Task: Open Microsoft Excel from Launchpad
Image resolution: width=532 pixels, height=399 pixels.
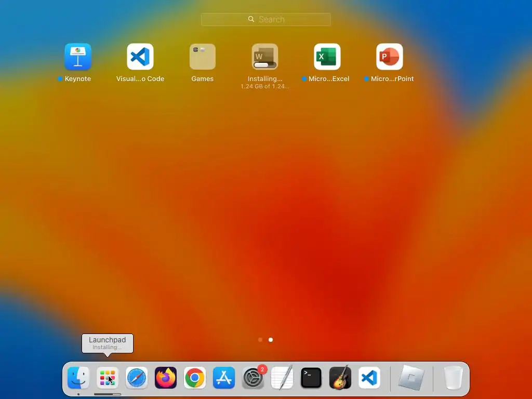Action: click(x=327, y=57)
